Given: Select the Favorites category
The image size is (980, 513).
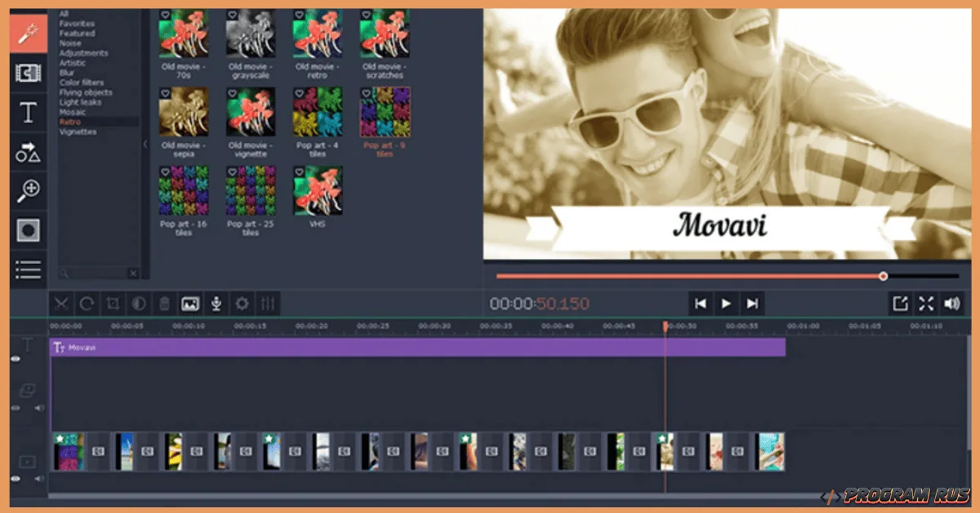Looking at the screenshot, I should (76, 23).
